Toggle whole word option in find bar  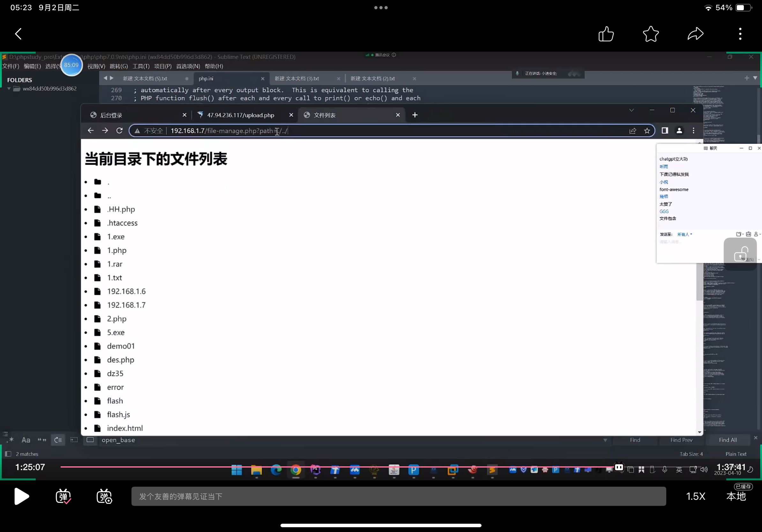click(42, 440)
